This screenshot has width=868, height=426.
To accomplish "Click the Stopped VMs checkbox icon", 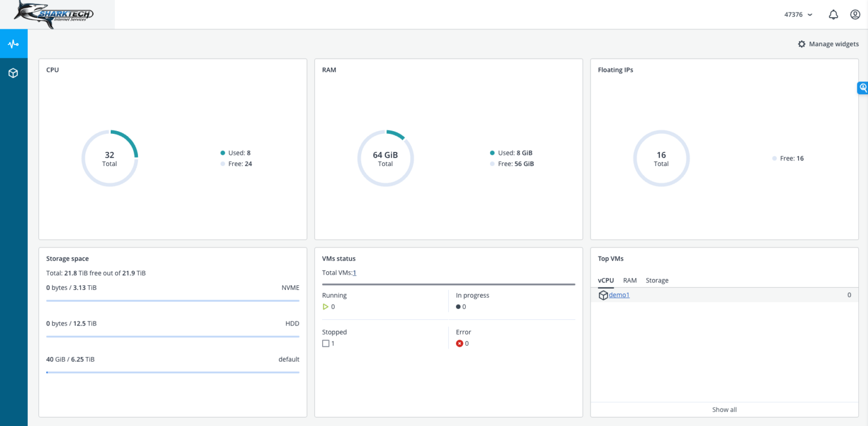I will pos(325,343).
